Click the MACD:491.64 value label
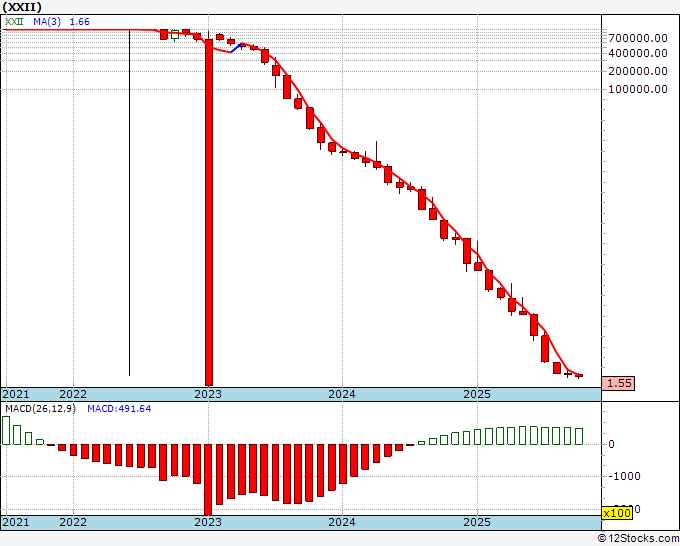 [119, 408]
